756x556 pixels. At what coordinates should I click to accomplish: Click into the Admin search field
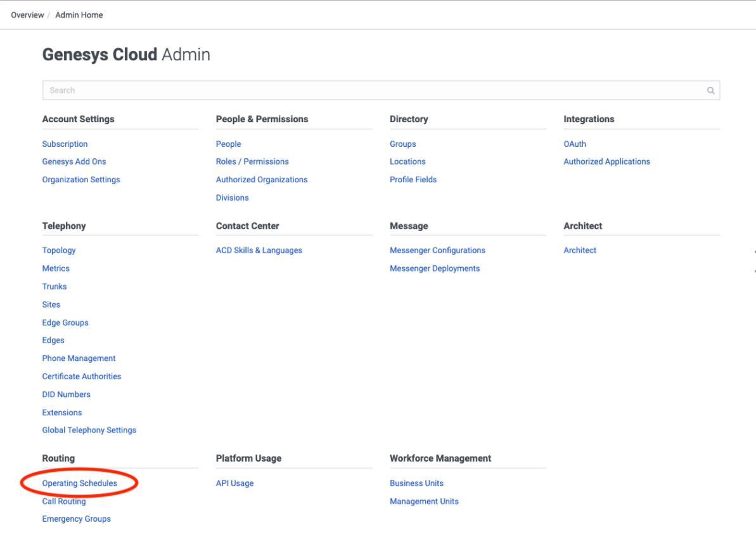[374, 91]
